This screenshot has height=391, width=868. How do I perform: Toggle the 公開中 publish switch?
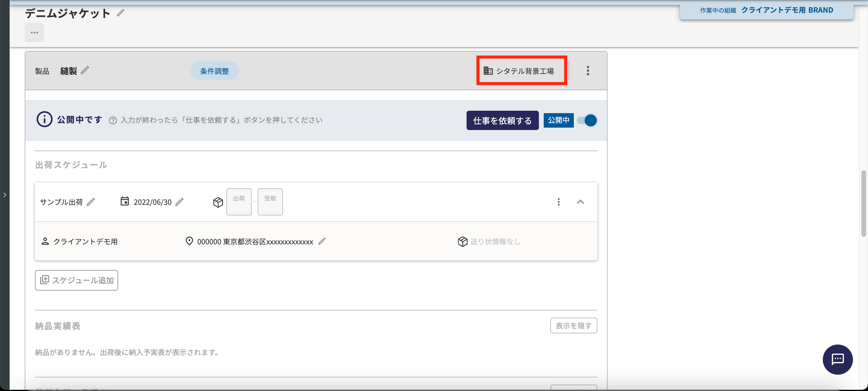pyautogui.click(x=587, y=120)
